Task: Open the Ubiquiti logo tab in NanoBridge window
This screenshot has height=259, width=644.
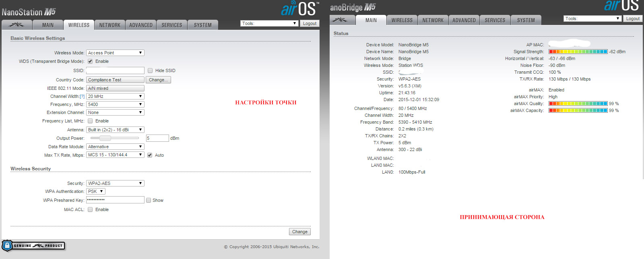Action: click(342, 20)
